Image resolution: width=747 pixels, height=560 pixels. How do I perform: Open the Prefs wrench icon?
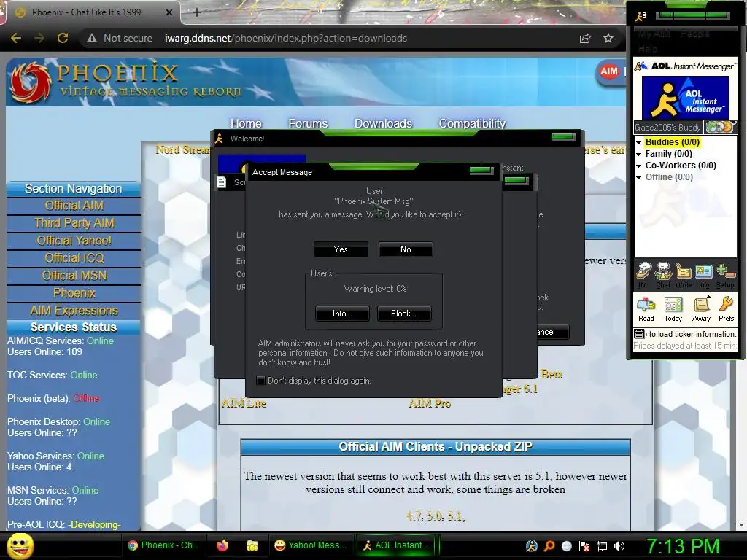tap(727, 308)
